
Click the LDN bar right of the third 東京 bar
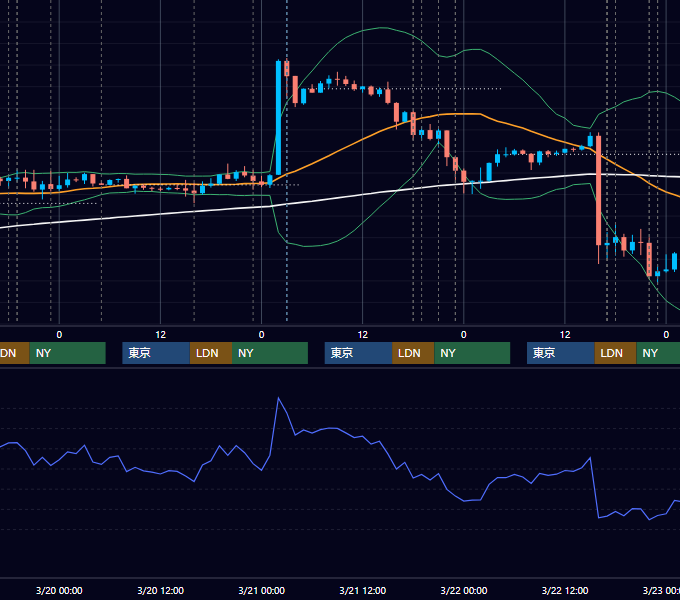615,353
